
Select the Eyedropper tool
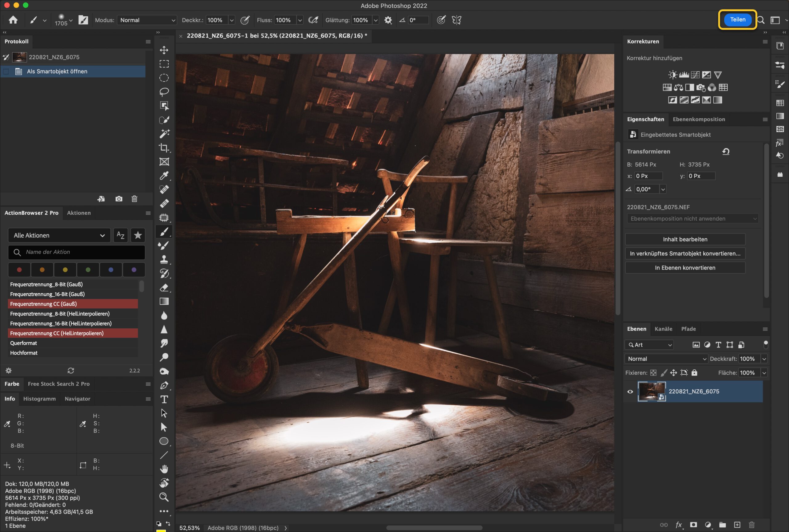click(164, 175)
